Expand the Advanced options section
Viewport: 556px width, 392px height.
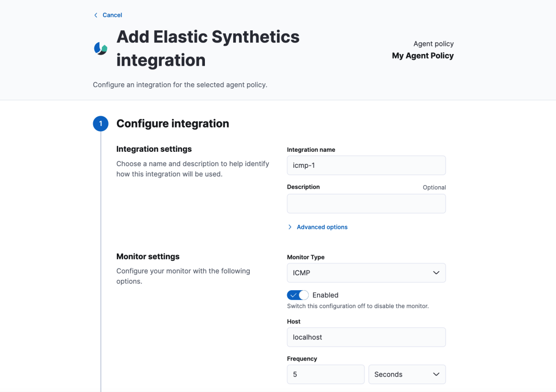click(x=322, y=227)
